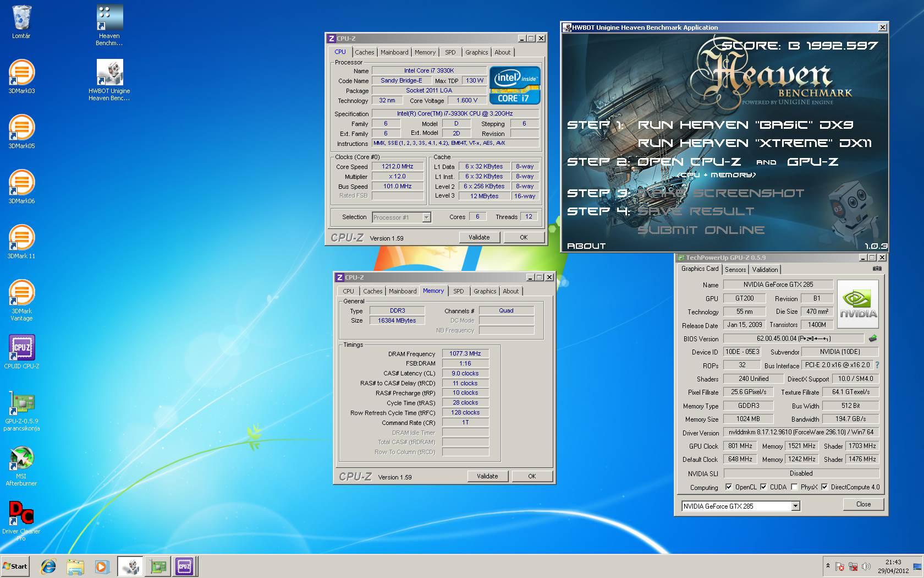Viewport: 924px width, 578px height.
Task: Click Run Heaven "Basic" DX9 option
Action: 745,125
